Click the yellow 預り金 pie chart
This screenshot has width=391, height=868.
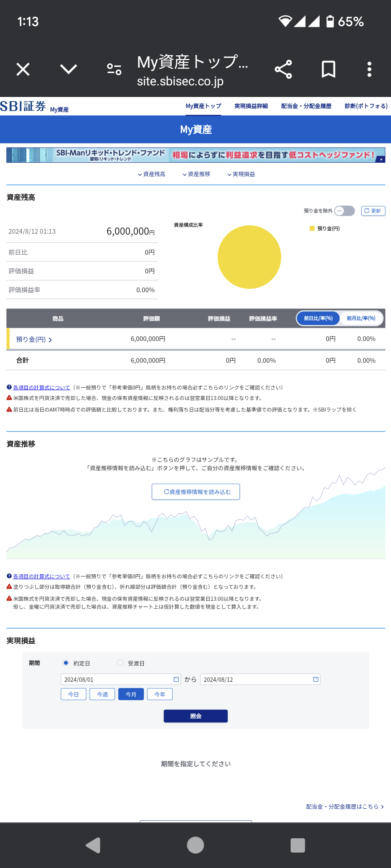pos(249,257)
